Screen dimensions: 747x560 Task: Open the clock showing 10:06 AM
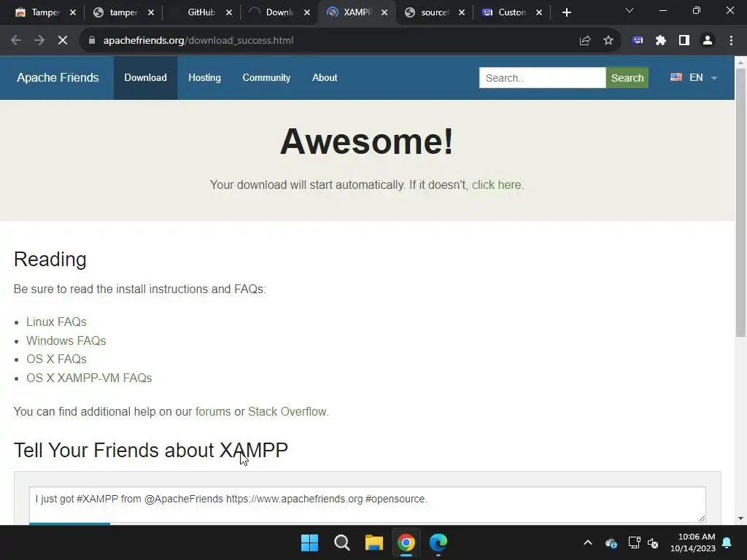click(x=693, y=542)
